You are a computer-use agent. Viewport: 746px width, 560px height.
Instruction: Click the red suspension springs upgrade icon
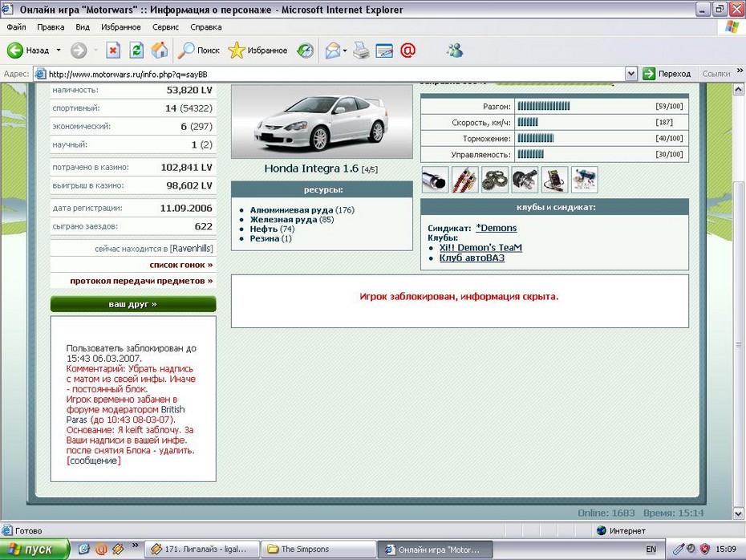pyautogui.click(x=464, y=180)
